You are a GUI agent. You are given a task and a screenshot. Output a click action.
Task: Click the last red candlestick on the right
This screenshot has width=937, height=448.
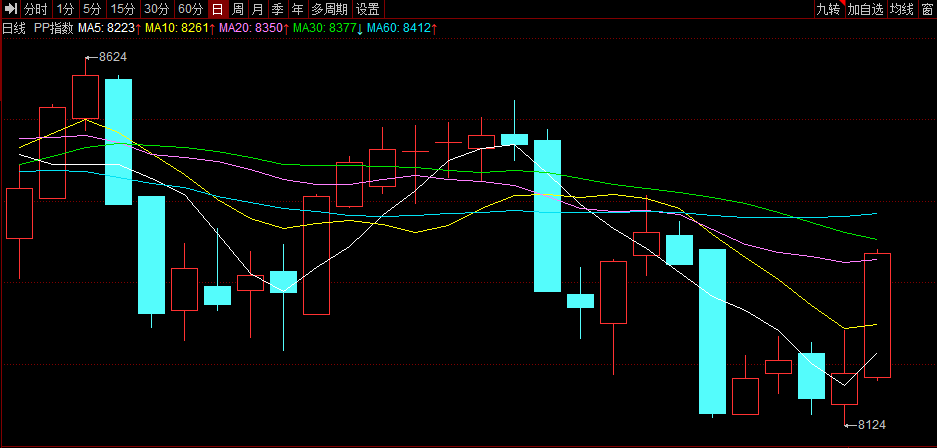(x=877, y=315)
